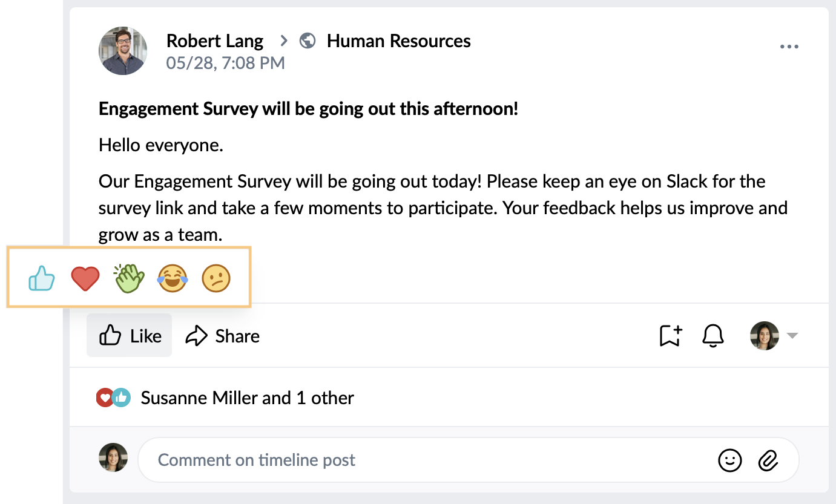React with the confused face emoji

(216, 279)
